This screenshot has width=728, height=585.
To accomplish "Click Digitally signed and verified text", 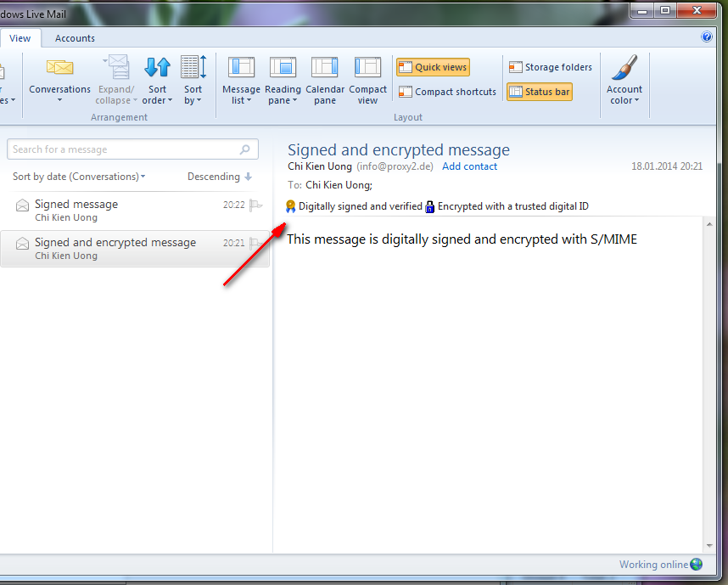I will click(x=361, y=206).
